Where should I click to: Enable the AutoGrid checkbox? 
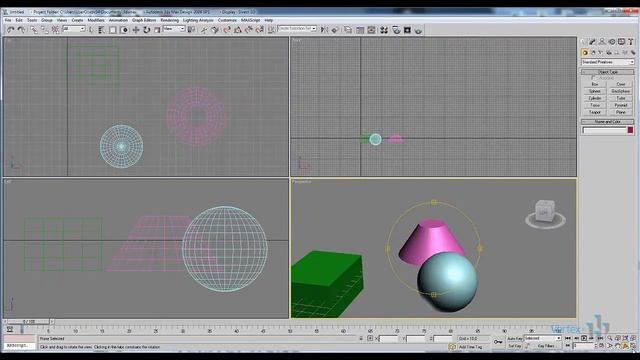(593, 78)
